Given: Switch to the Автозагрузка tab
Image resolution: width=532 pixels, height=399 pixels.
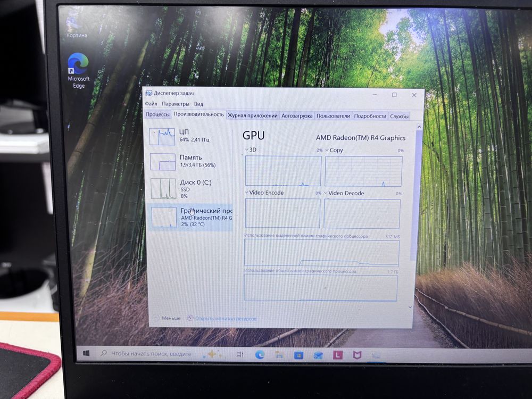Looking at the screenshot, I should click(297, 115).
